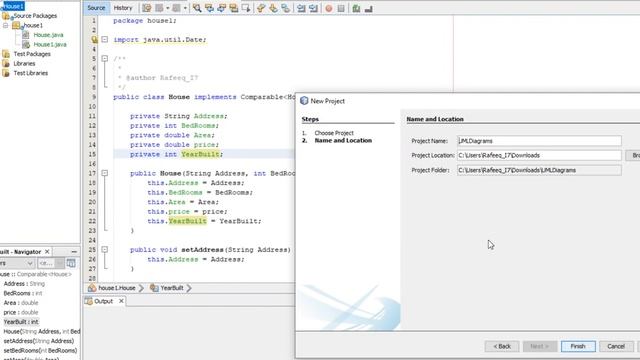
Task: Collapse the Javadoc comment fold on line 5
Action: [105, 59]
